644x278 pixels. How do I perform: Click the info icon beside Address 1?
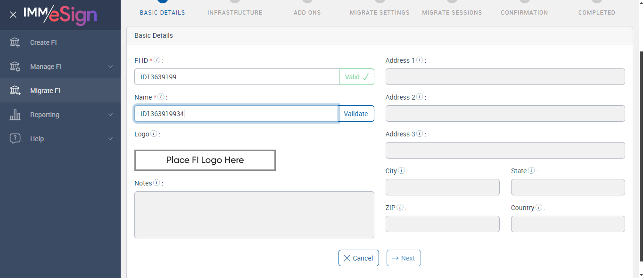[420, 60]
